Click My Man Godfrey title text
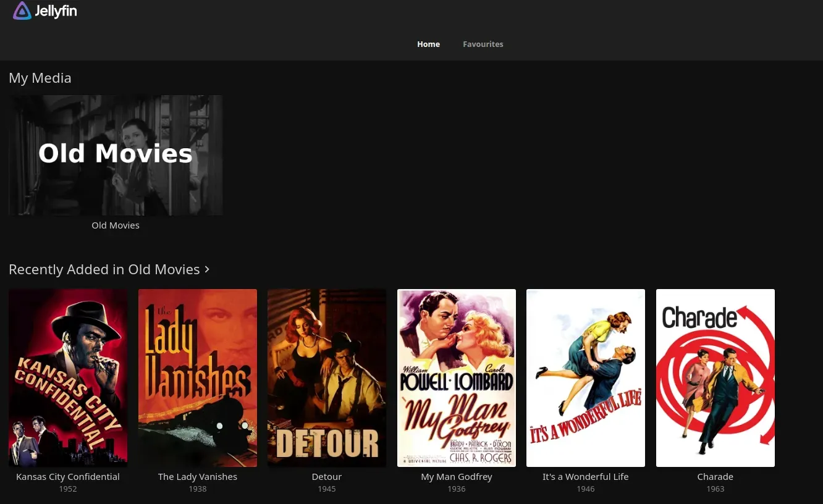This screenshot has height=504, width=823. pyautogui.click(x=457, y=477)
